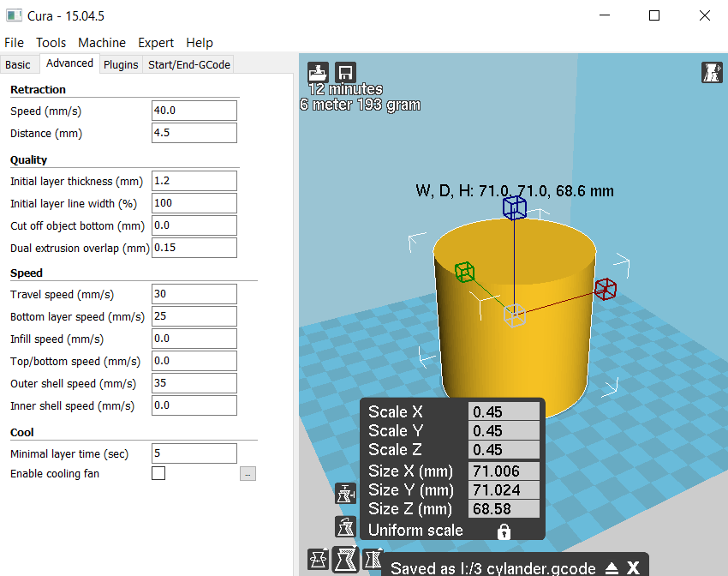The image size is (728, 576).
Task: Open the Start/End-GCode tab
Action: pyautogui.click(x=189, y=64)
